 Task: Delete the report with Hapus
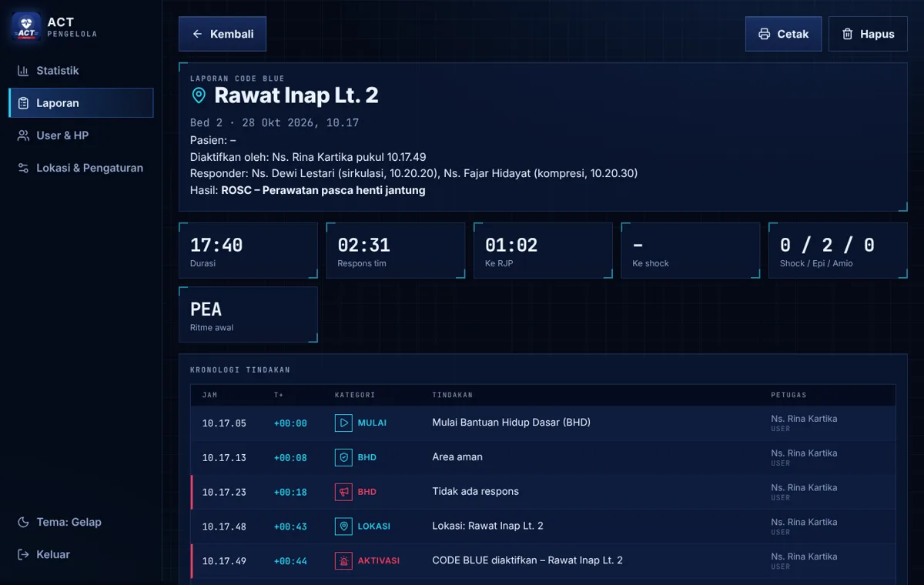point(868,34)
